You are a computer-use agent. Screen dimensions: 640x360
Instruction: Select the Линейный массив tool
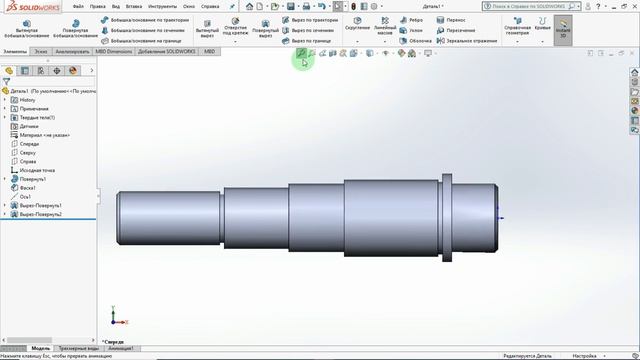coord(385,25)
